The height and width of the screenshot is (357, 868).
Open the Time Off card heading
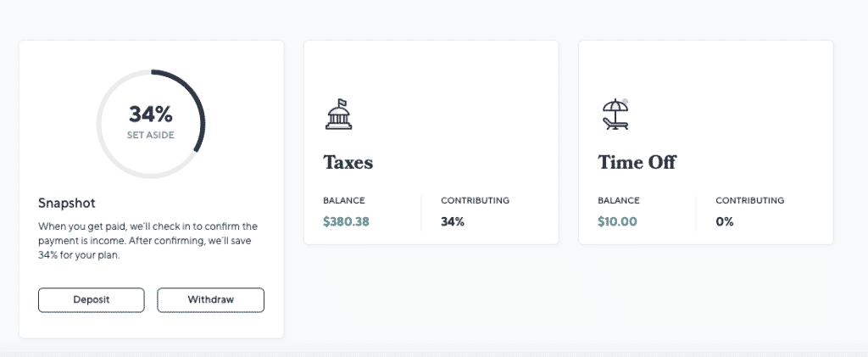(637, 163)
